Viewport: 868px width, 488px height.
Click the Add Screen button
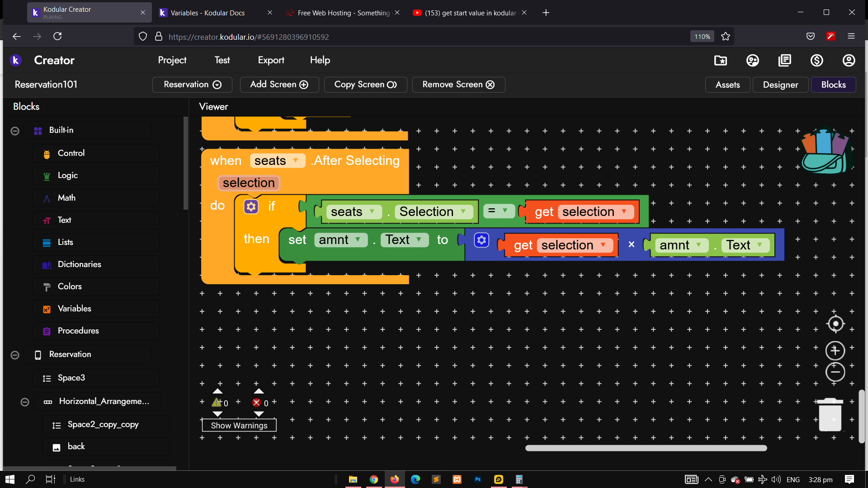click(x=279, y=84)
